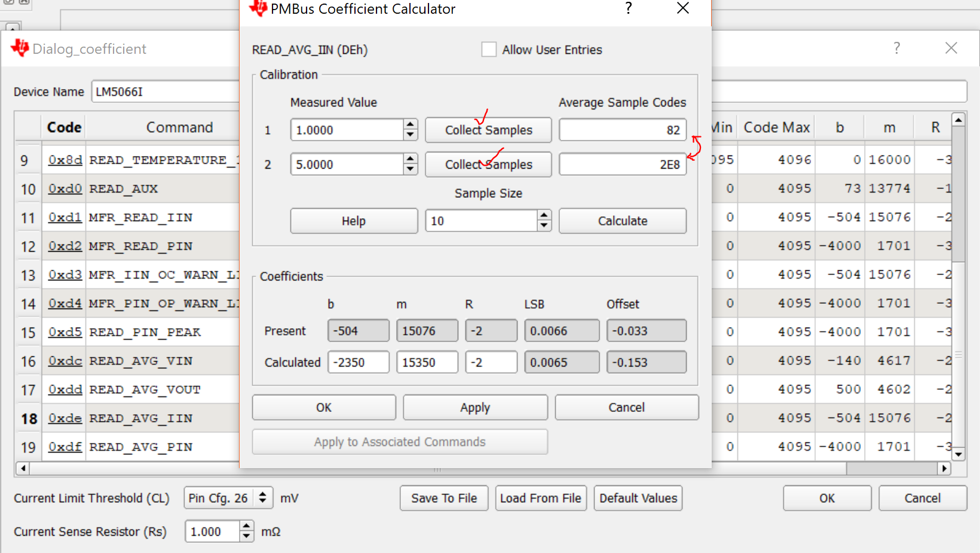This screenshot has width=980, height=553.
Task: Click Save To File button
Action: click(x=444, y=498)
